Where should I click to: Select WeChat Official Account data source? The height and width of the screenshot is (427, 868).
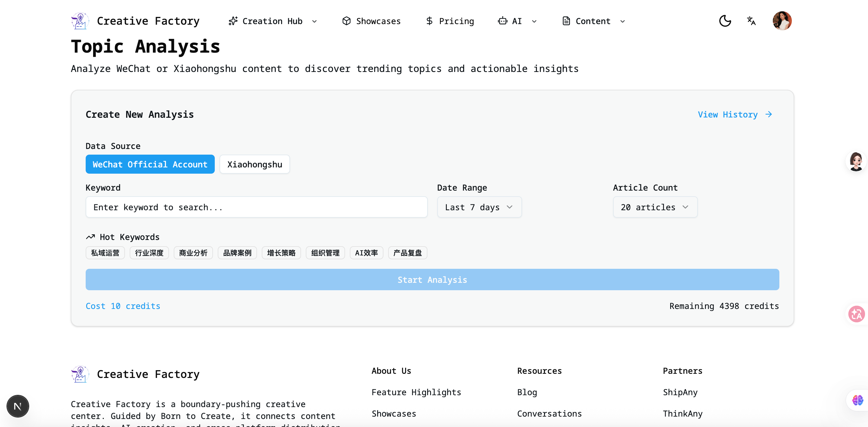click(150, 164)
